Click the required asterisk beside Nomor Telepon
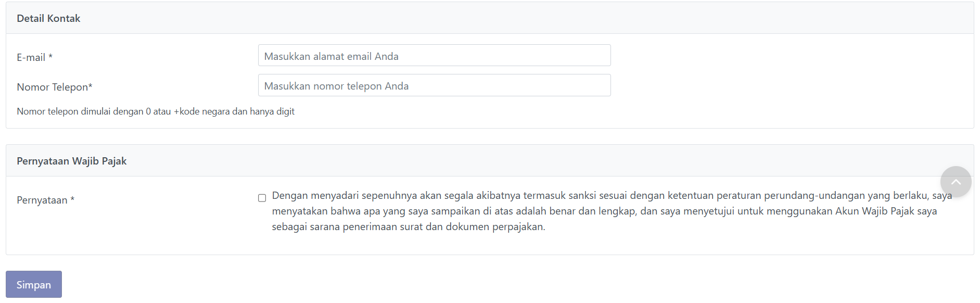This screenshot has height=303, width=980. click(x=90, y=86)
